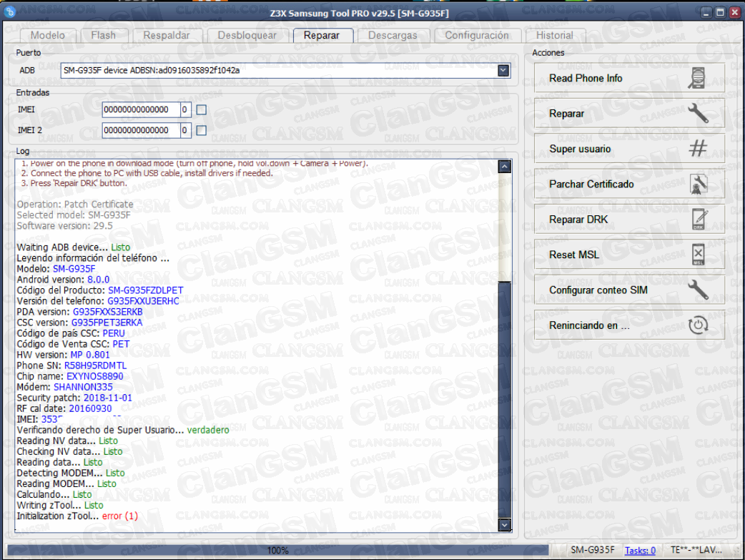Enable the IMEI checkbox

(202, 110)
